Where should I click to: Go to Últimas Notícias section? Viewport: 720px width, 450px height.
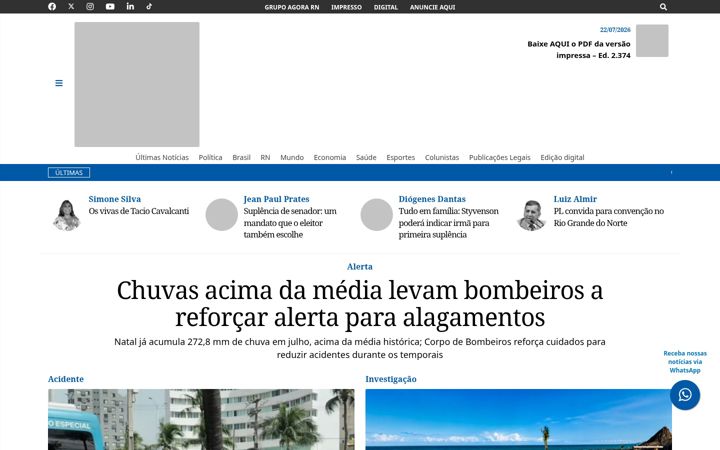pyautogui.click(x=162, y=157)
